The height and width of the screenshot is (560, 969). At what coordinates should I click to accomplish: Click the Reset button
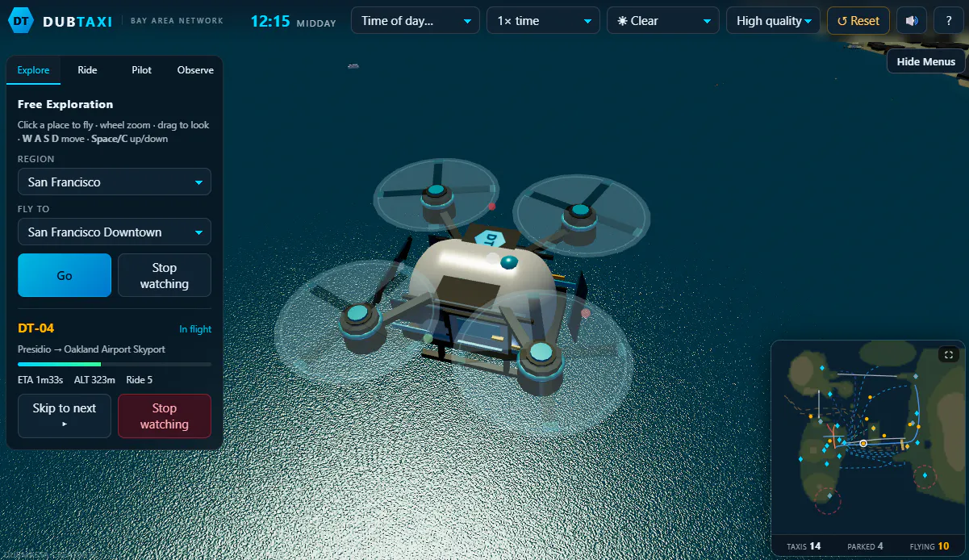(858, 21)
